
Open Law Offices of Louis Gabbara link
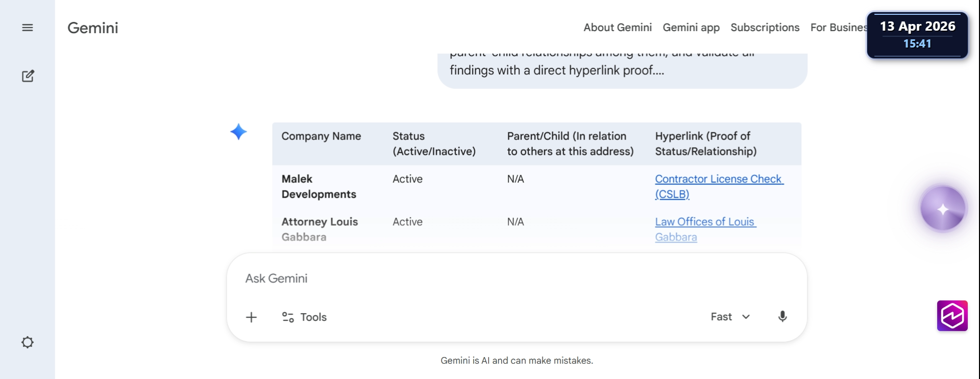click(705, 229)
